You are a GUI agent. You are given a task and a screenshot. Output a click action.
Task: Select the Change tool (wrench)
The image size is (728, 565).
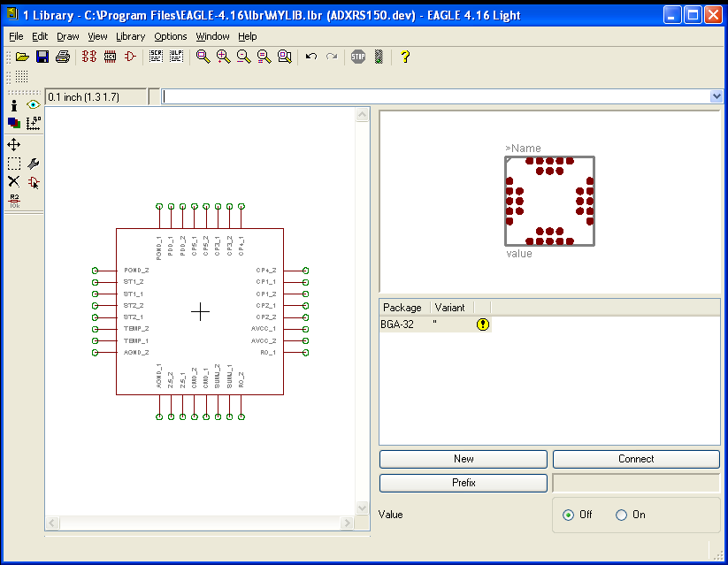[x=33, y=163]
